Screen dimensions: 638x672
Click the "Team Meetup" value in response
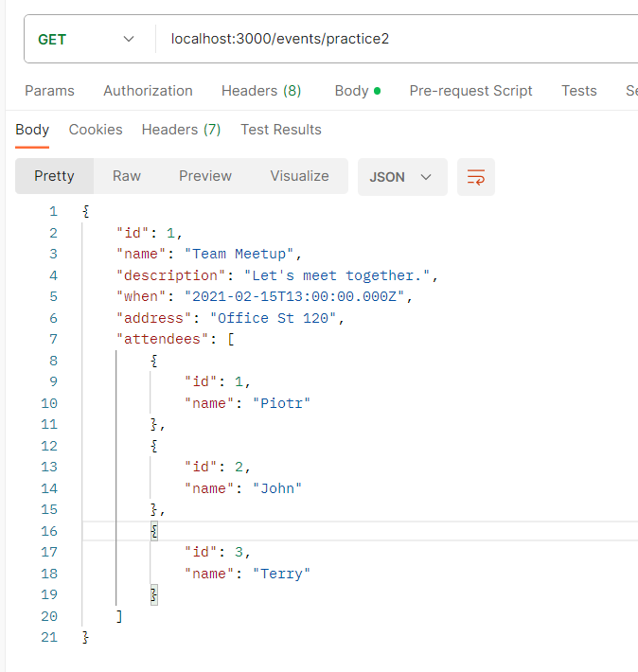(x=242, y=254)
